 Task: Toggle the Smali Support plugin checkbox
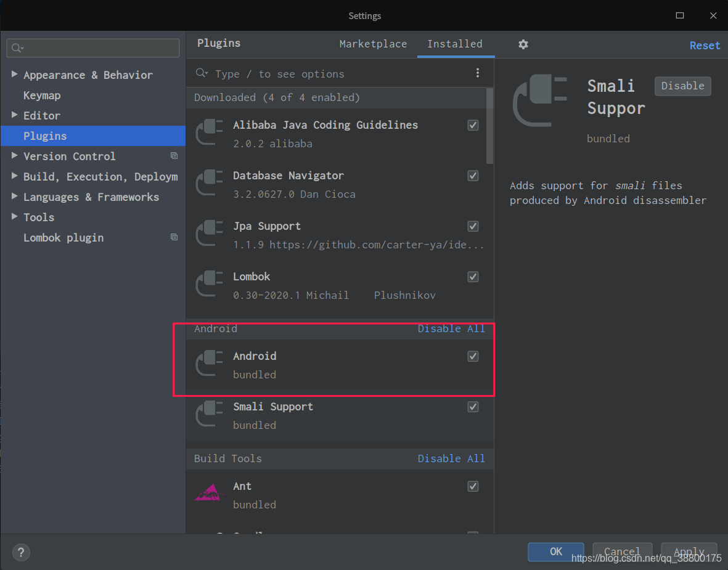[473, 407]
